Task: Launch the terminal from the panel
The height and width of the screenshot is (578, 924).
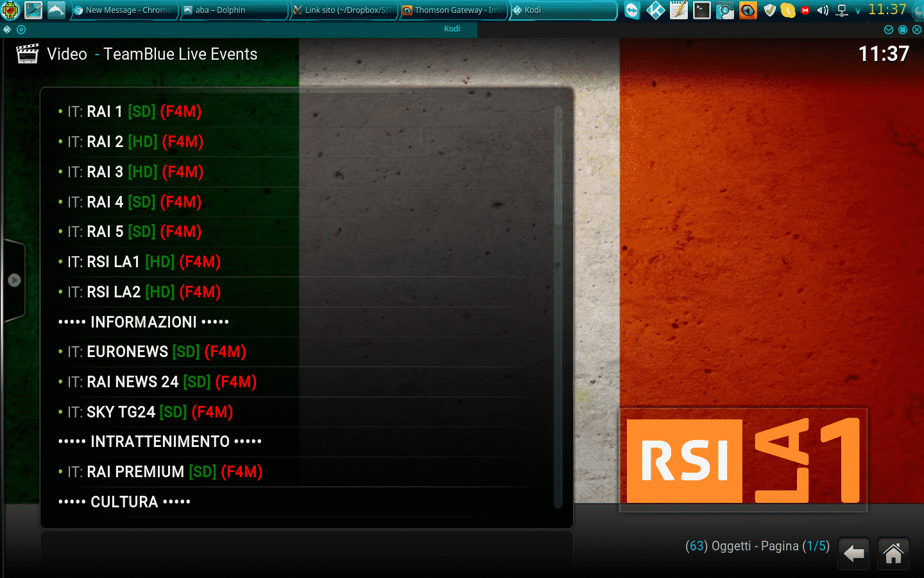Action: point(701,10)
